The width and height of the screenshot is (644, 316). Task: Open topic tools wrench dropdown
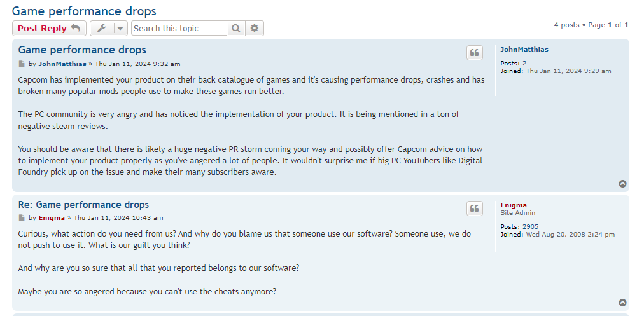tap(109, 28)
